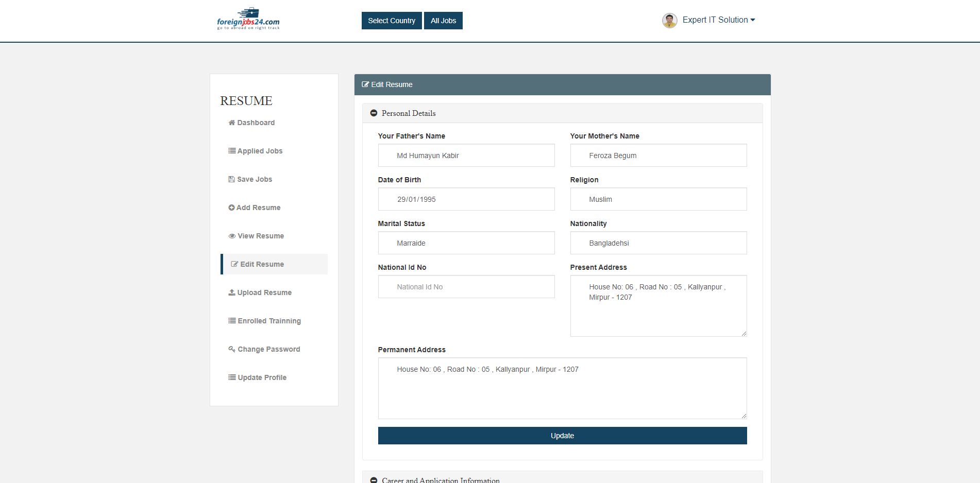Viewport: 980px width, 483px height.
Task: Click the eye icon beside View Resume
Action: [x=232, y=236]
